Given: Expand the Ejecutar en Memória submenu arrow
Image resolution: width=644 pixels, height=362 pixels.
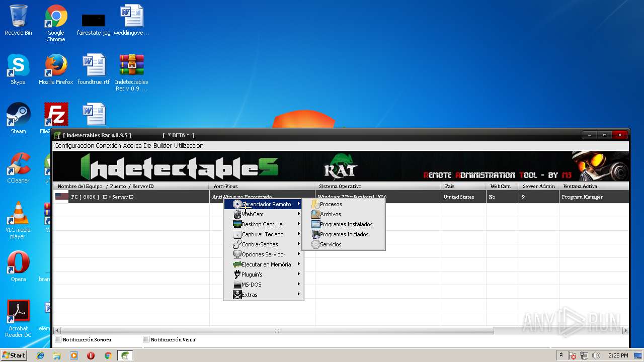Looking at the screenshot, I should tap(299, 264).
